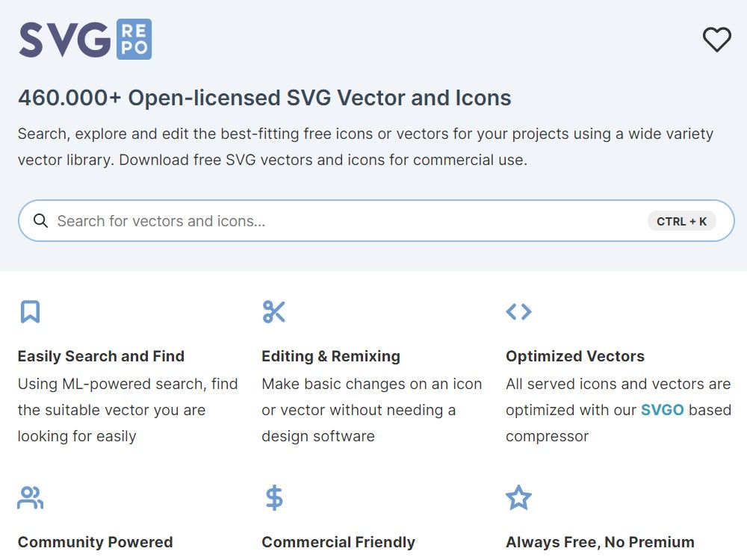Screen dimensions: 747x560
Task: Select the Easily Search and Find heading
Action: [x=101, y=356]
